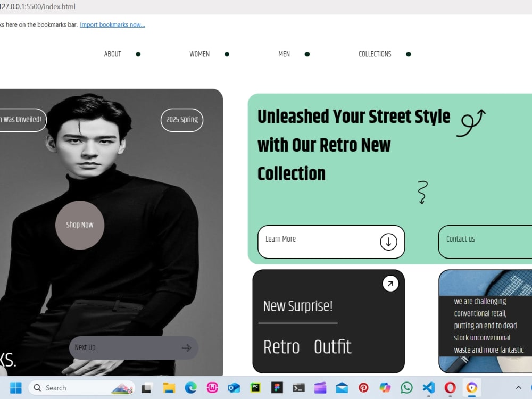
Task: Open Task View on the taskbar
Action: click(x=147, y=388)
